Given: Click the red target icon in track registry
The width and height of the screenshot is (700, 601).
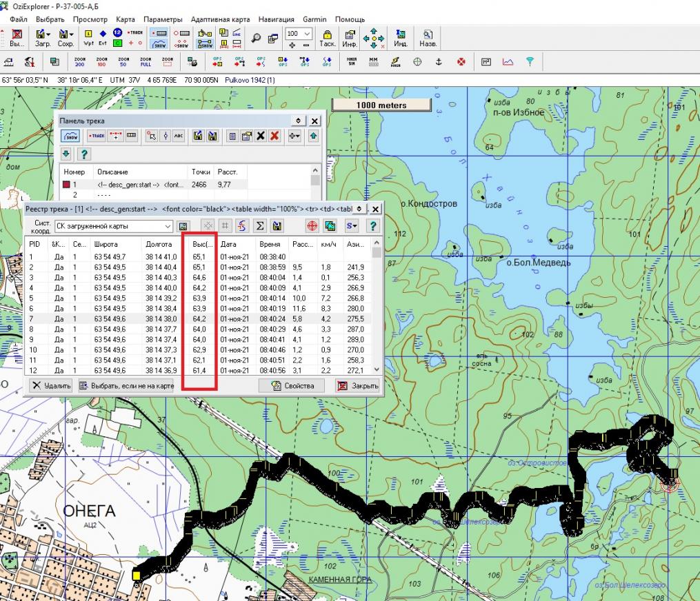Looking at the screenshot, I should 312,226.
